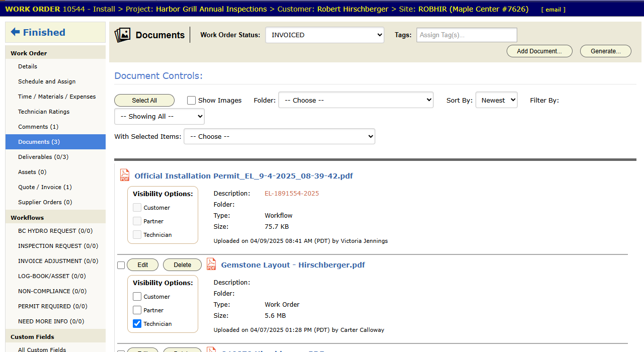Open Technician Ratings section
The width and height of the screenshot is (644, 352).
click(x=55, y=112)
